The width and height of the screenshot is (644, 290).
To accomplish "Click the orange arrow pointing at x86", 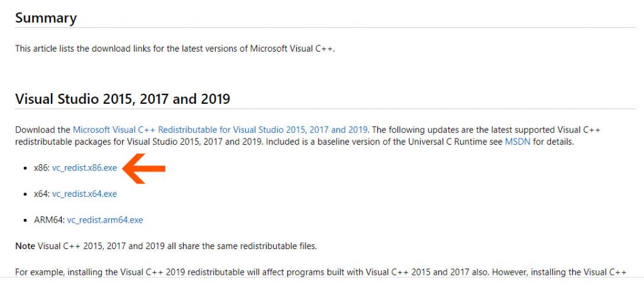I will click(144, 169).
